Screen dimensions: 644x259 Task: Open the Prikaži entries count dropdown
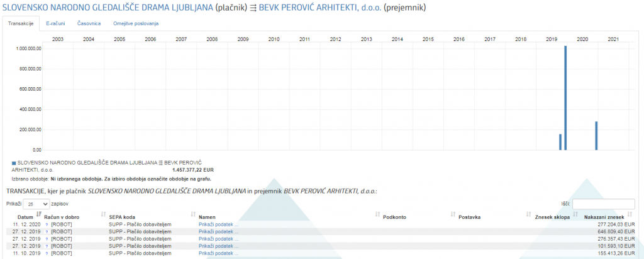pos(37,204)
